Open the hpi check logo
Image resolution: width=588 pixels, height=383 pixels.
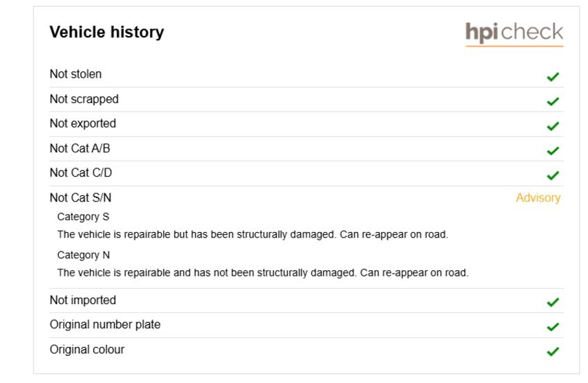pyautogui.click(x=514, y=34)
